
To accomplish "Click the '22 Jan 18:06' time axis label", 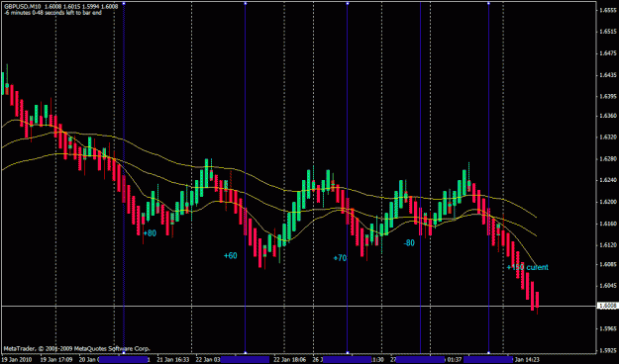I will (290, 360).
